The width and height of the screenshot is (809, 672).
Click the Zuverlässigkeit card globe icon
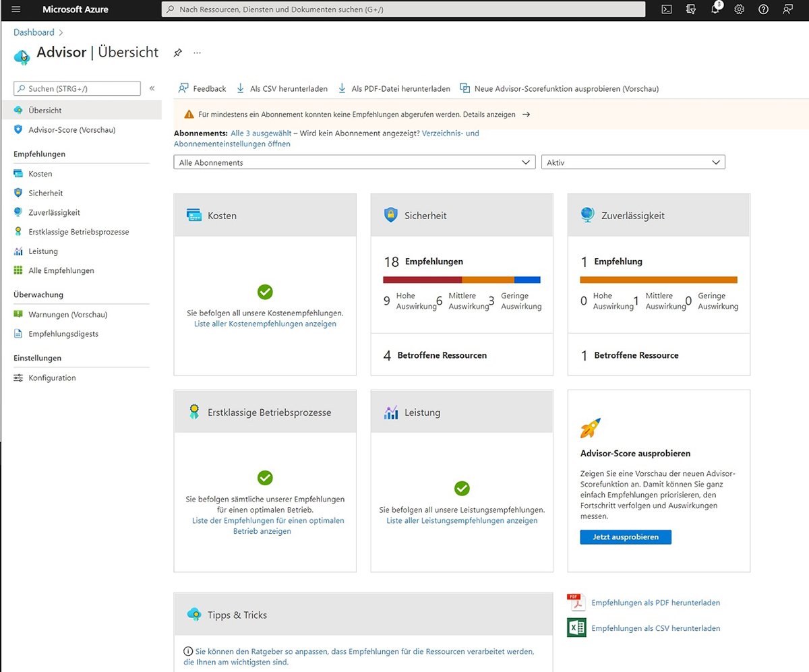point(587,215)
